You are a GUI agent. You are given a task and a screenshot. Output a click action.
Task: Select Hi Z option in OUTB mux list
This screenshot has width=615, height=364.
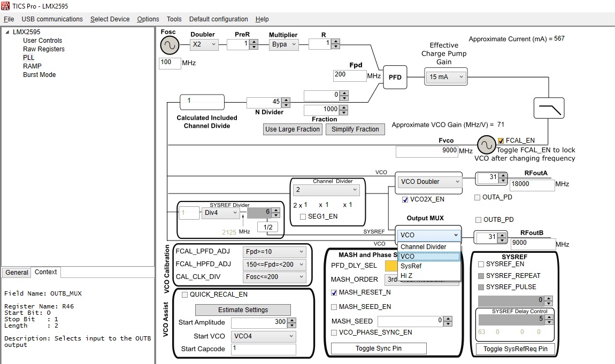[429, 276]
